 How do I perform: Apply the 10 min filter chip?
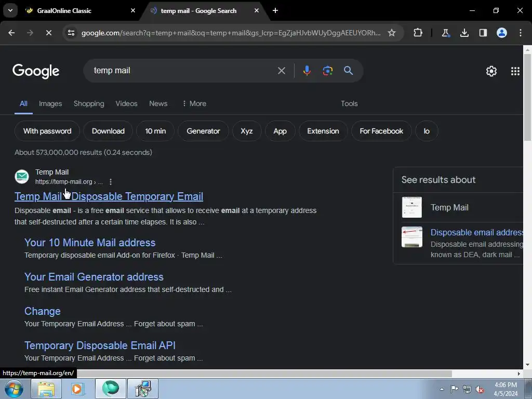(x=155, y=131)
